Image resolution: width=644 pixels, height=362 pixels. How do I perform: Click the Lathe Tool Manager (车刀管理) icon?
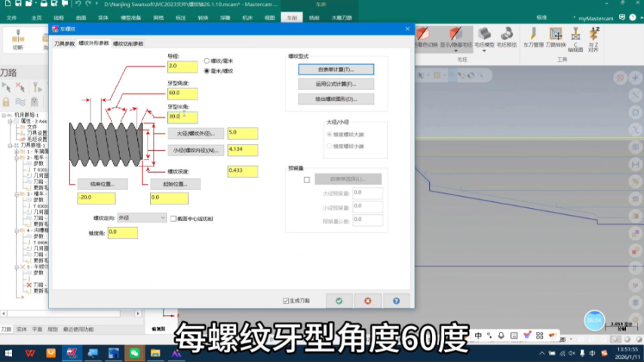[x=533, y=35]
